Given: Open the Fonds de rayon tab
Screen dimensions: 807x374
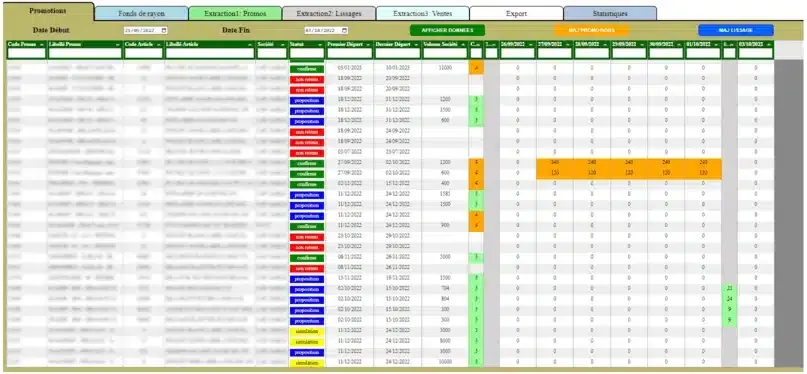Looking at the screenshot, I should (141, 14).
